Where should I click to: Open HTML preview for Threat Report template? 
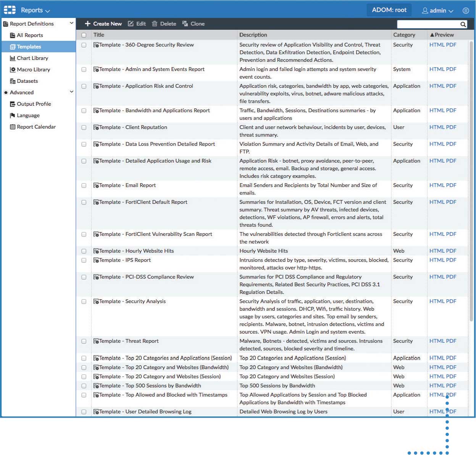click(437, 341)
